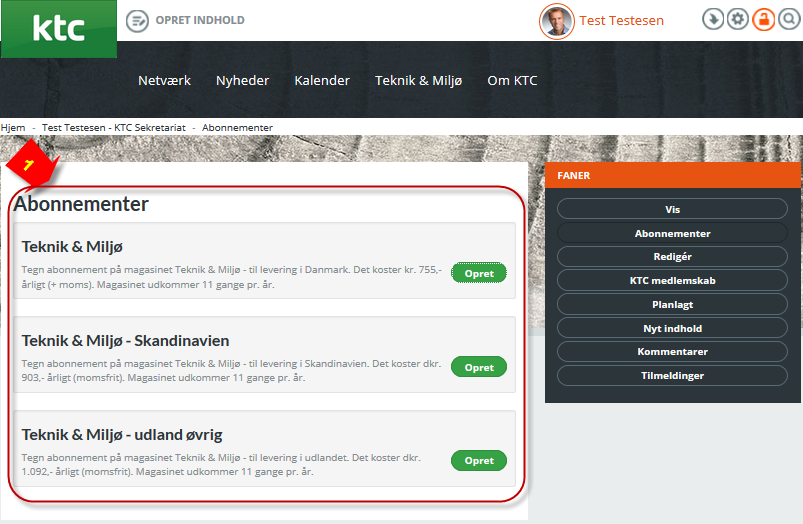Click Teknik & Miljø - udland øvrig title
803x524 pixels.
point(122,435)
